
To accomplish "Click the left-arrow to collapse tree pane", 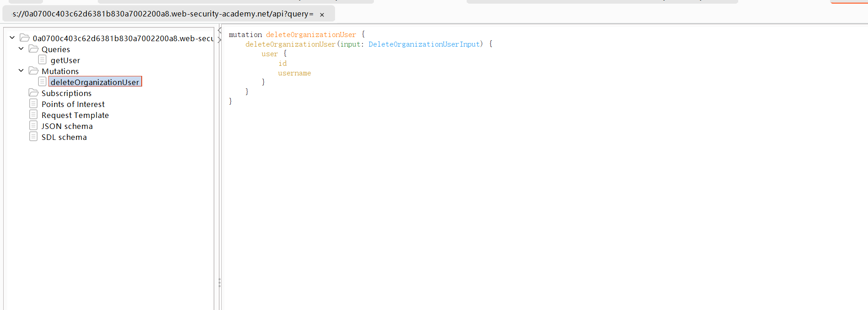I will pyautogui.click(x=220, y=31).
